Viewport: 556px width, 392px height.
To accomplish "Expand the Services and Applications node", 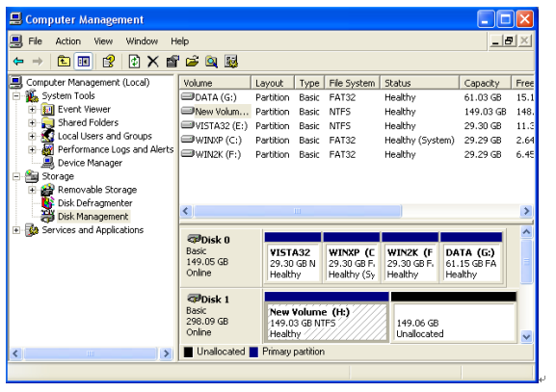I will (x=16, y=230).
